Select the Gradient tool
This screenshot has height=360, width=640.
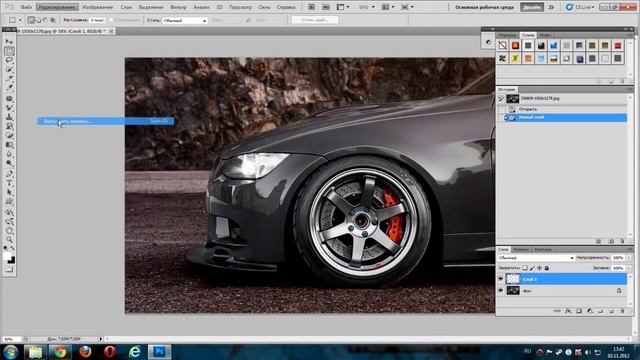[x=9, y=144]
